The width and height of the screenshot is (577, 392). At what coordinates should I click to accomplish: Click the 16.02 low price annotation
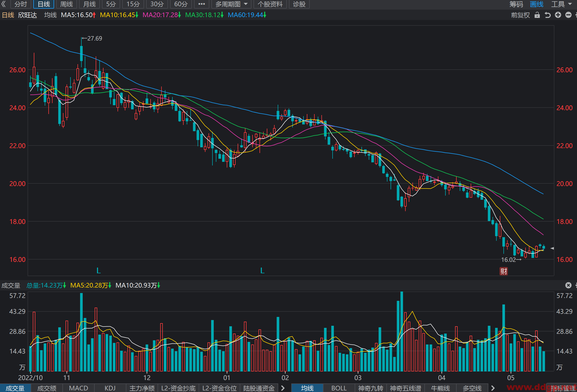point(511,260)
